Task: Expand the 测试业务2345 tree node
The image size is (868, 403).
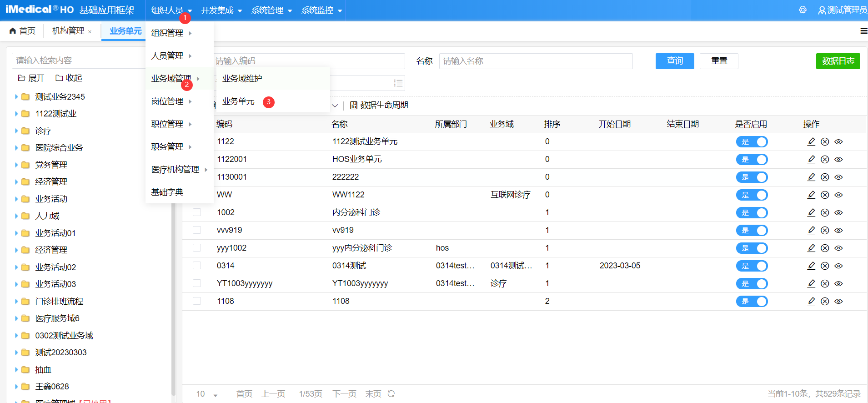Action: coord(16,96)
